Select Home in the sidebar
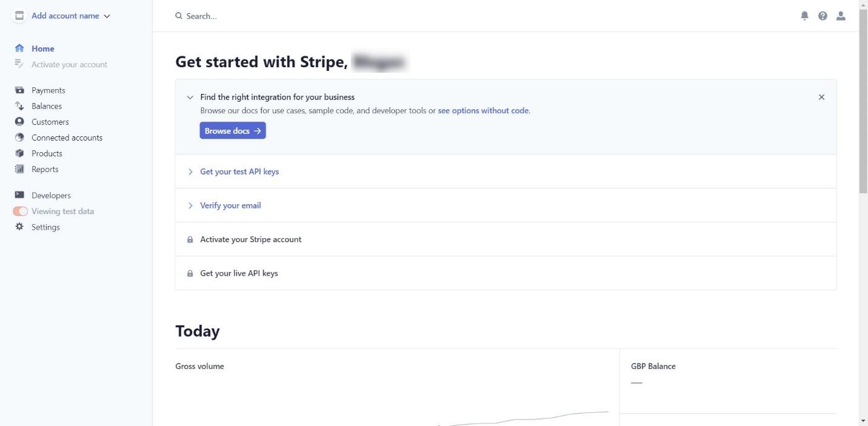The image size is (868, 426). coord(43,48)
